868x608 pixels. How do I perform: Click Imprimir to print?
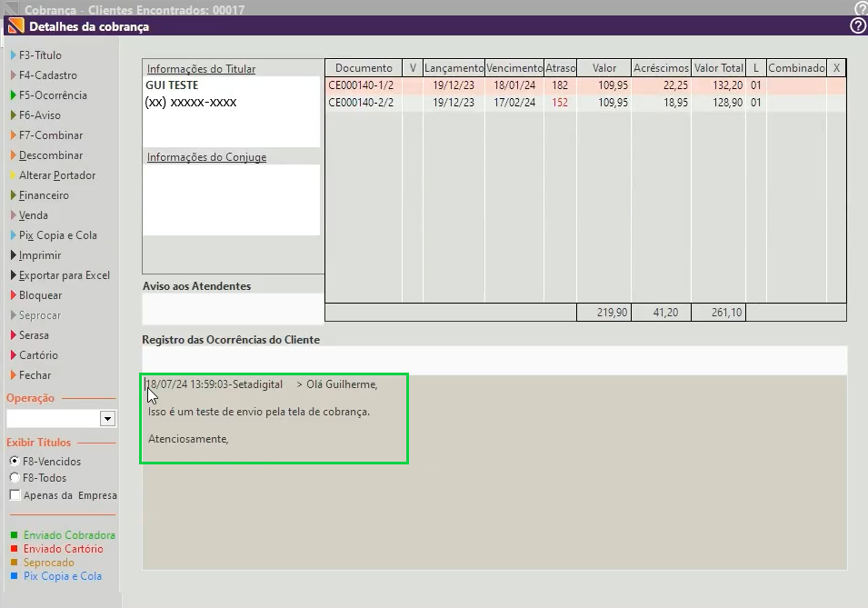40,255
